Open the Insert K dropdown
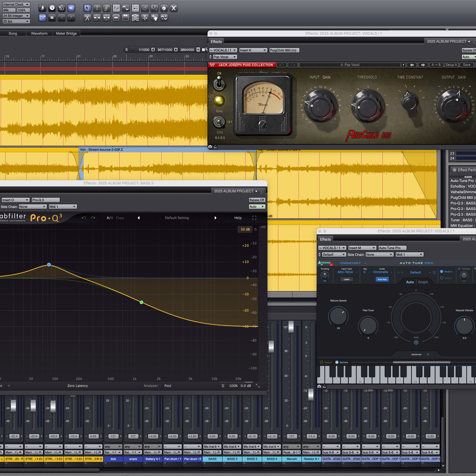This screenshot has height=476, width=476. [253, 50]
